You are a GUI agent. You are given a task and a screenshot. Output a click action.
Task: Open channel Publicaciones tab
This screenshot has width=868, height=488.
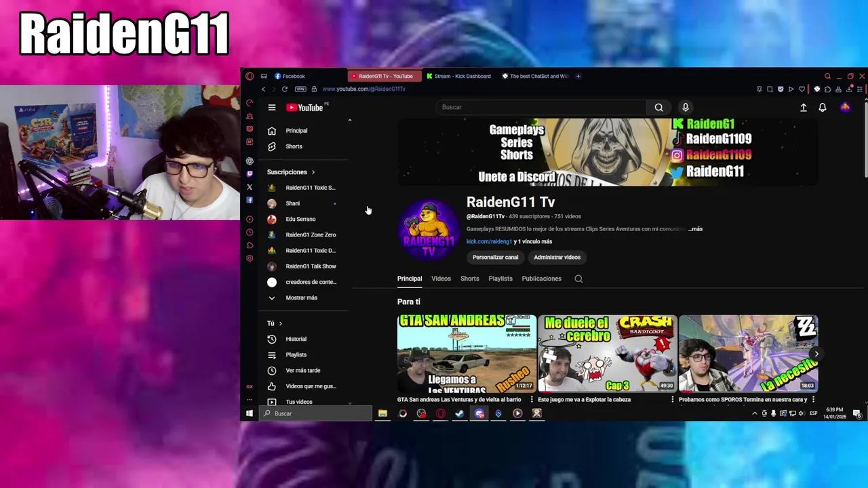pyautogui.click(x=542, y=279)
